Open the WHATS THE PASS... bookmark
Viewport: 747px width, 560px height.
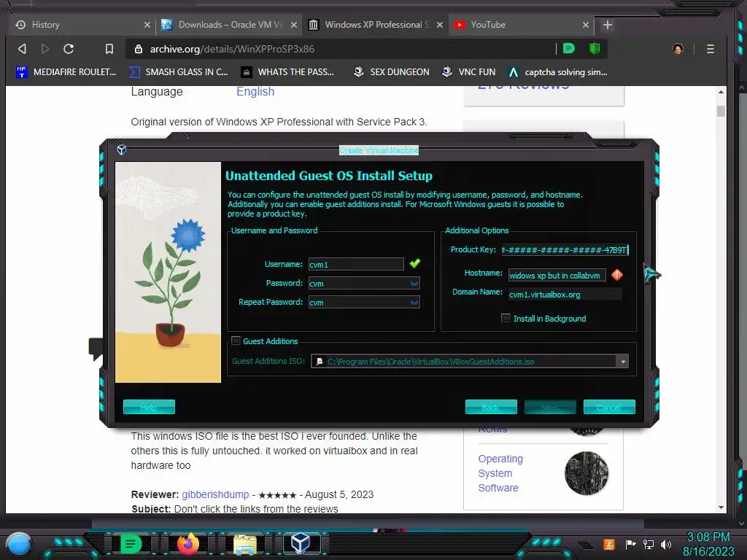point(287,72)
